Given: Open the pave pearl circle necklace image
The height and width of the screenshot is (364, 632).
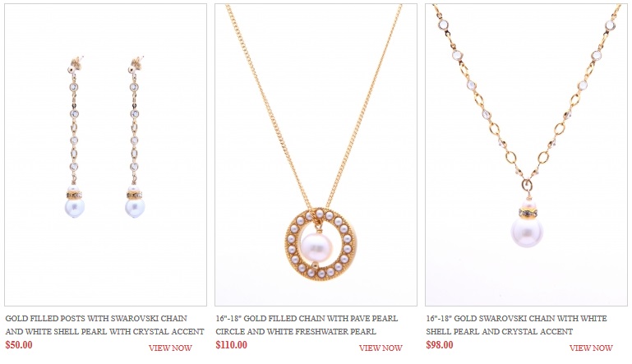Looking at the screenshot, I should [x=316, y=154].
